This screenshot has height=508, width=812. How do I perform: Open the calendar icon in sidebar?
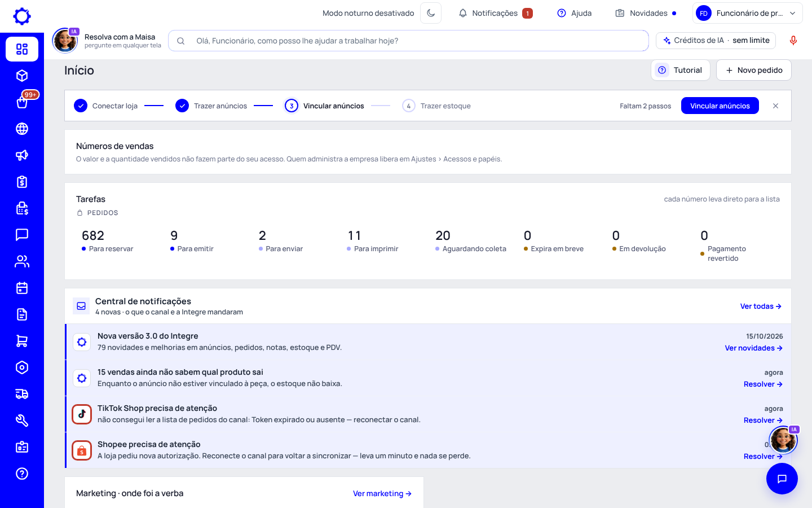click(x=22, y=288)
